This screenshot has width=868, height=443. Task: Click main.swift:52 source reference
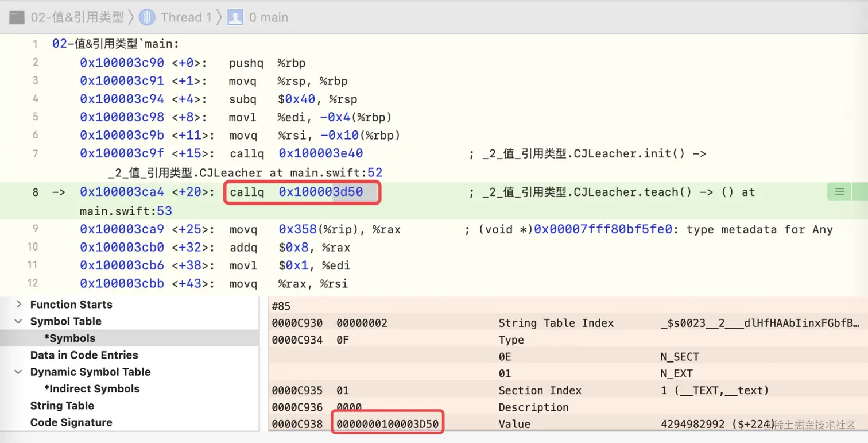click(336, 172)
